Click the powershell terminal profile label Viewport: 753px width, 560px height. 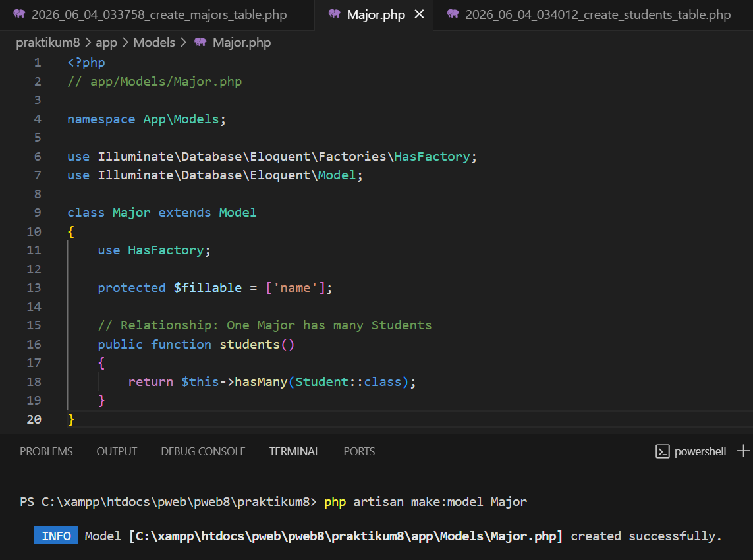(700, 451)
